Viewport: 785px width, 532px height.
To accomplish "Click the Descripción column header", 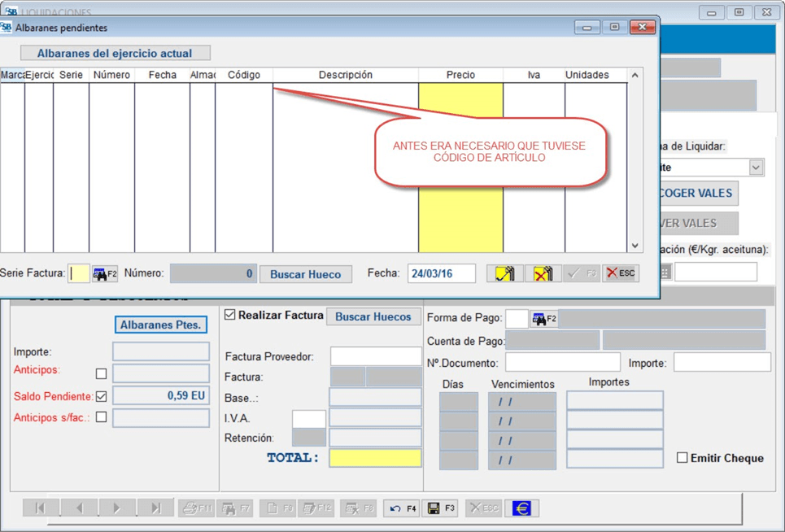I will point(345,75).
